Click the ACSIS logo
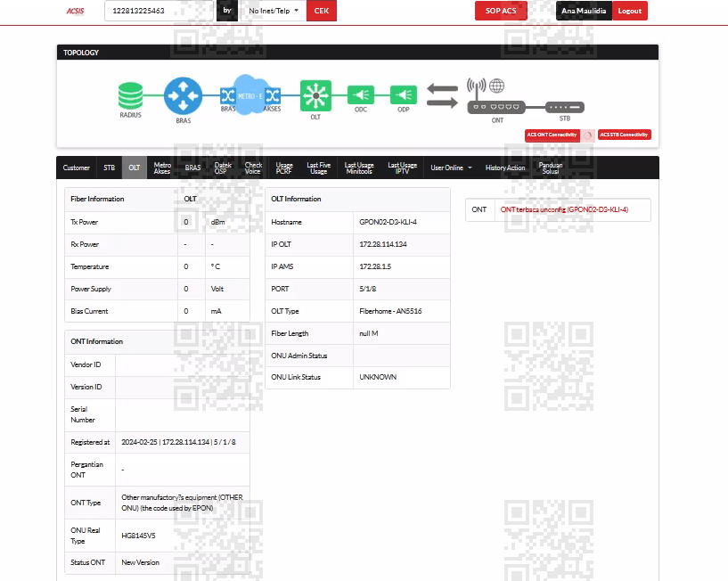The width and height of the screenshot is (728, 581). point(75,12)
